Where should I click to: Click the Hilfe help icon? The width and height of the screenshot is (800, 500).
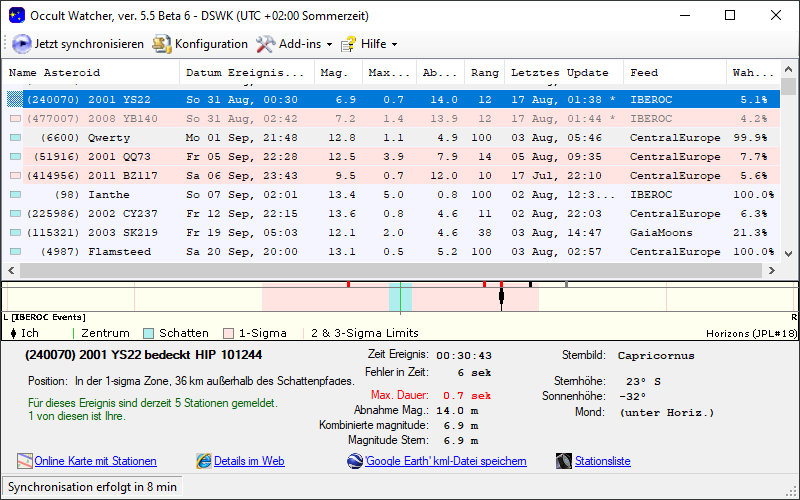point(349,44)
